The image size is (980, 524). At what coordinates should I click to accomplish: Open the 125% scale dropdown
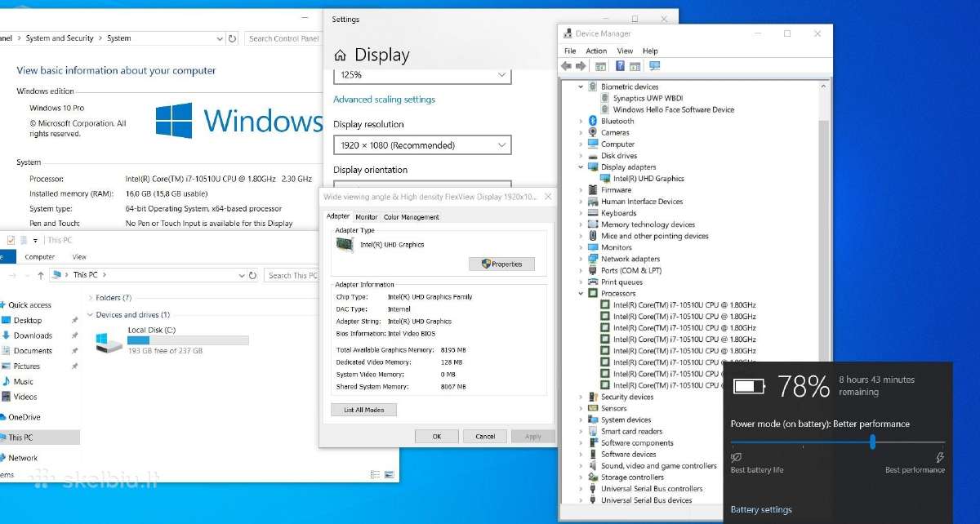coord(422,75)
